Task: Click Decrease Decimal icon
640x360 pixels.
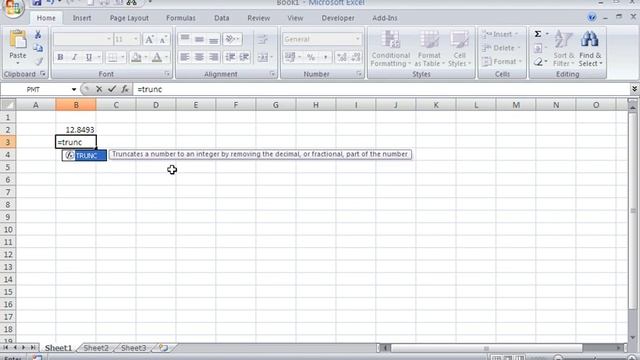Action: click(356, 57)
